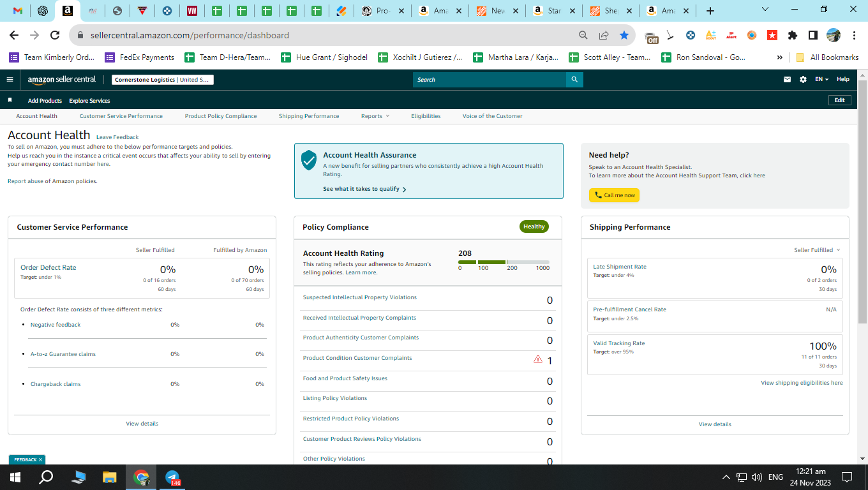The height and width of the screenshot is (490, 868).
Task: Click Add Products
Action: coord(45,101)
